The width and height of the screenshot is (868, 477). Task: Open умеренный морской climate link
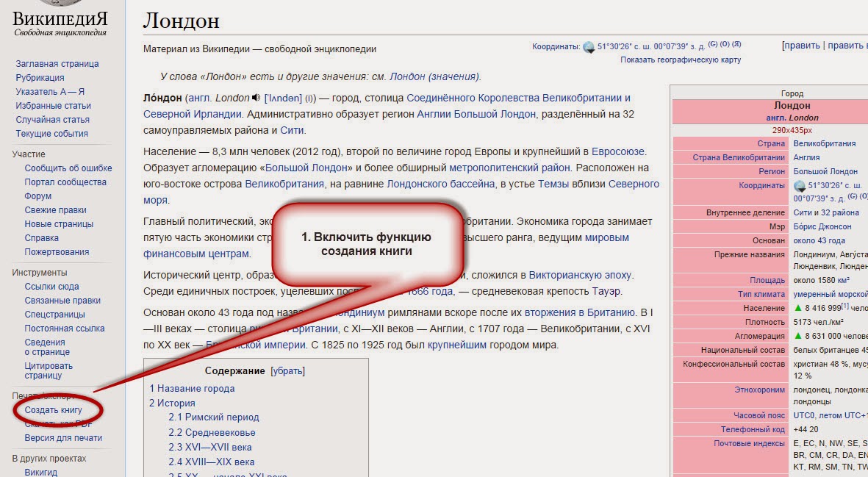(x=831, y=295)
